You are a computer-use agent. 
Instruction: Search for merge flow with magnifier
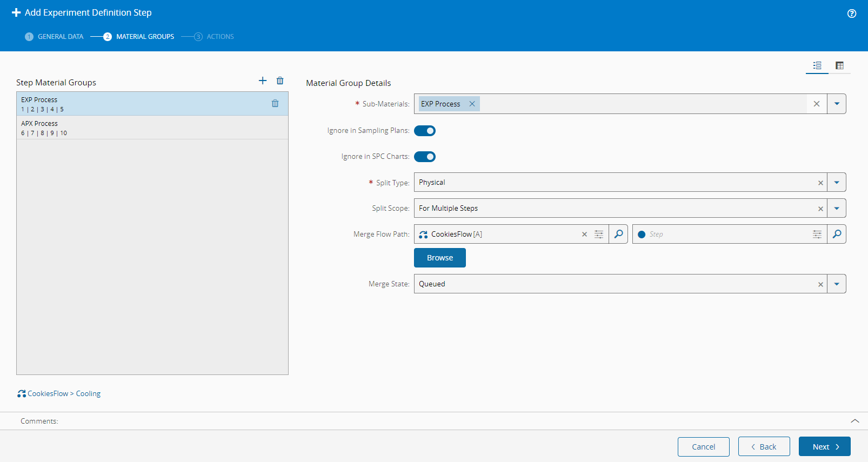coord(618,234)
